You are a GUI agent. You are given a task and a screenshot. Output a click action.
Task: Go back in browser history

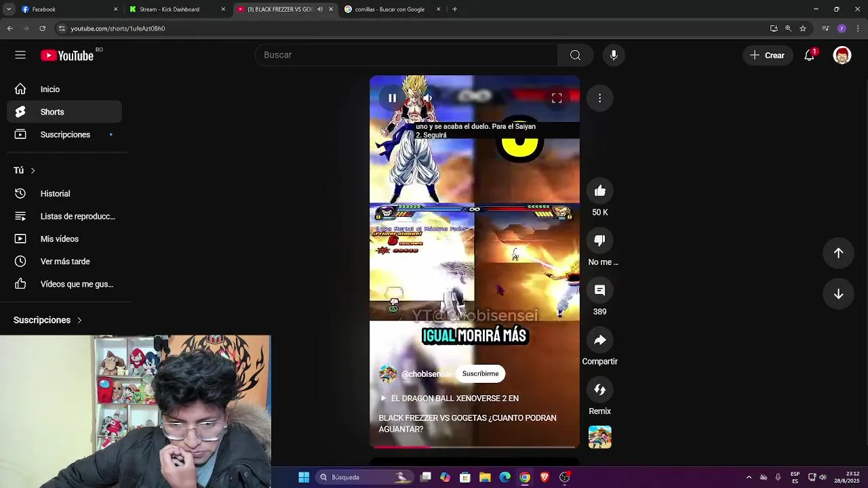(x=10, y=28)
